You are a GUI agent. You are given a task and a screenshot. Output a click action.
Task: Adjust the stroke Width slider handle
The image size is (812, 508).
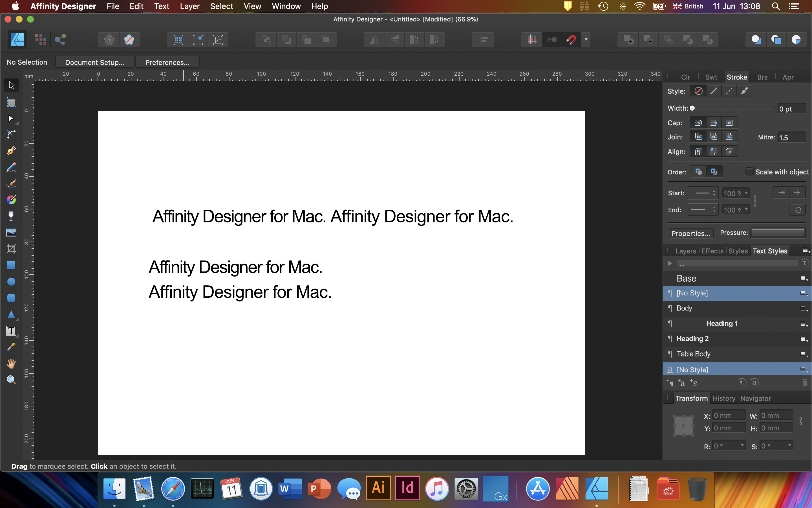point(692,108)
